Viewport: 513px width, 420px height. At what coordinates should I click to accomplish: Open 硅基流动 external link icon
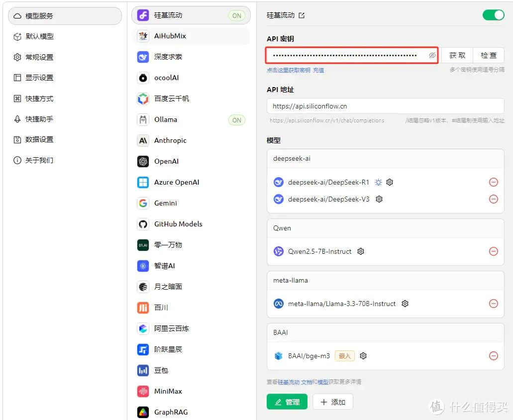(302, 15)
